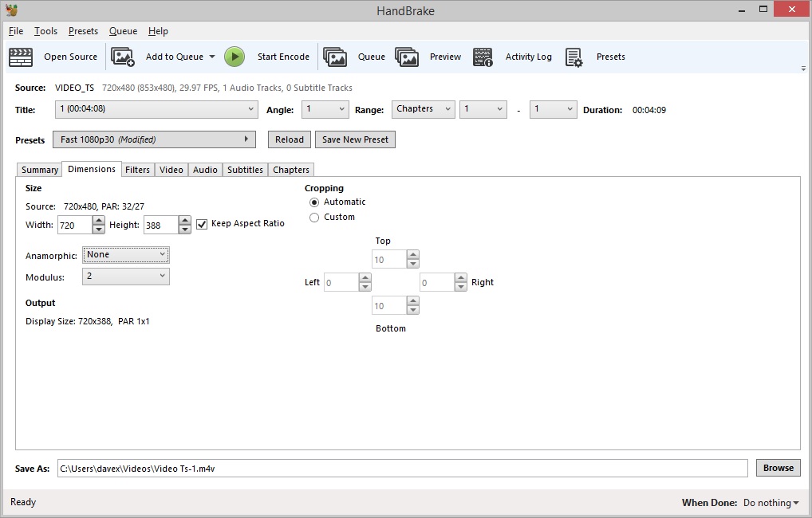Click the Height input field
The image size is (812, 518).
point(161,225)
